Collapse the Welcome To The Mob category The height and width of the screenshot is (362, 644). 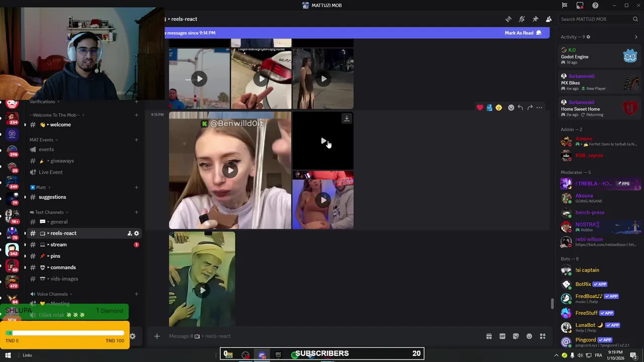[56, 115]
